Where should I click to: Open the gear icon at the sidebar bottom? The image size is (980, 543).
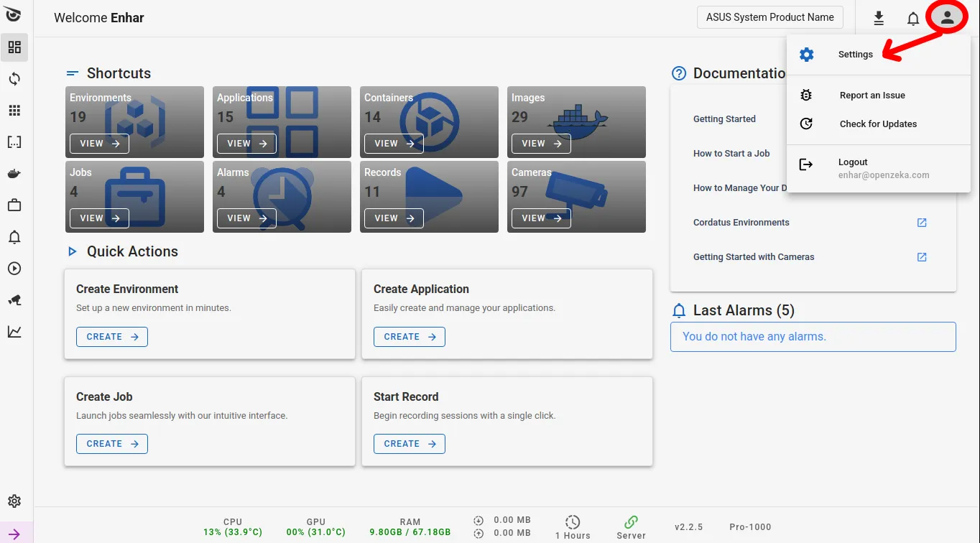tap(14, 501)
